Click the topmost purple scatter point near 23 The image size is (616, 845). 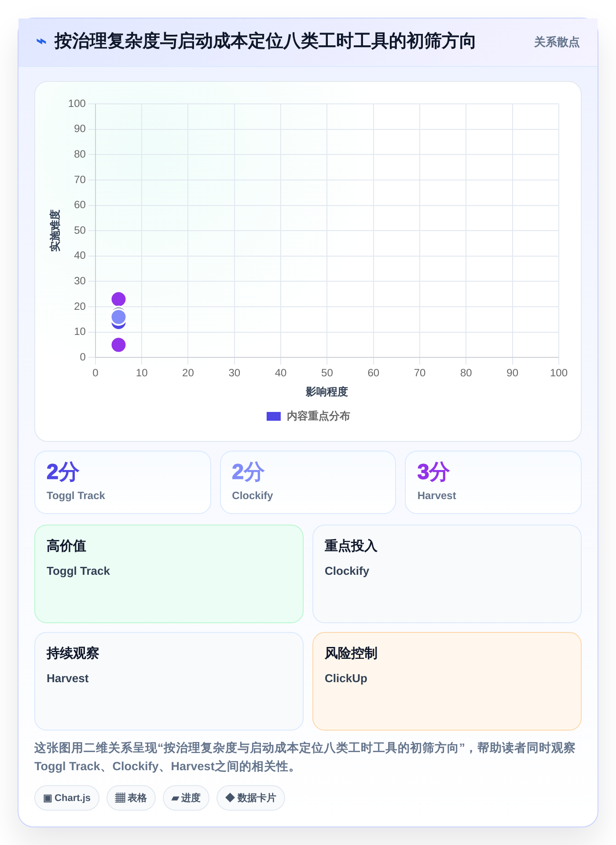(x=118, y=299)
